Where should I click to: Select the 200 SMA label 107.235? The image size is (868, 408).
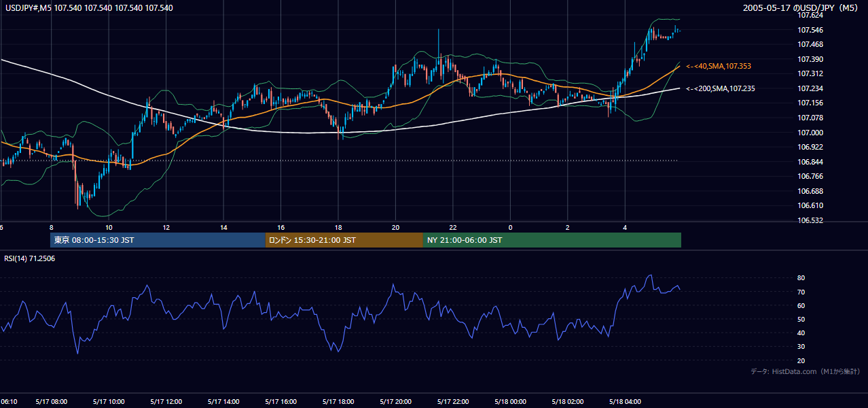(721, 88)
